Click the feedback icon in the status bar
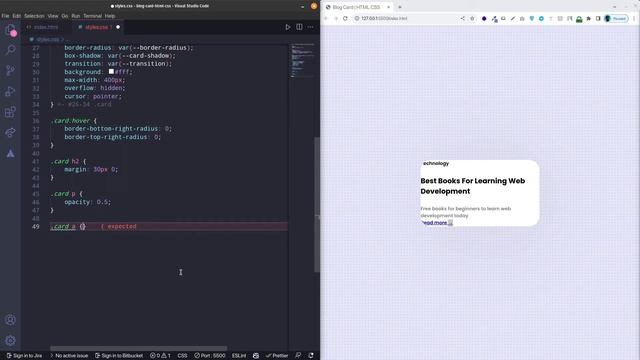This screenshot has height=360, width=640. point(298,356)
